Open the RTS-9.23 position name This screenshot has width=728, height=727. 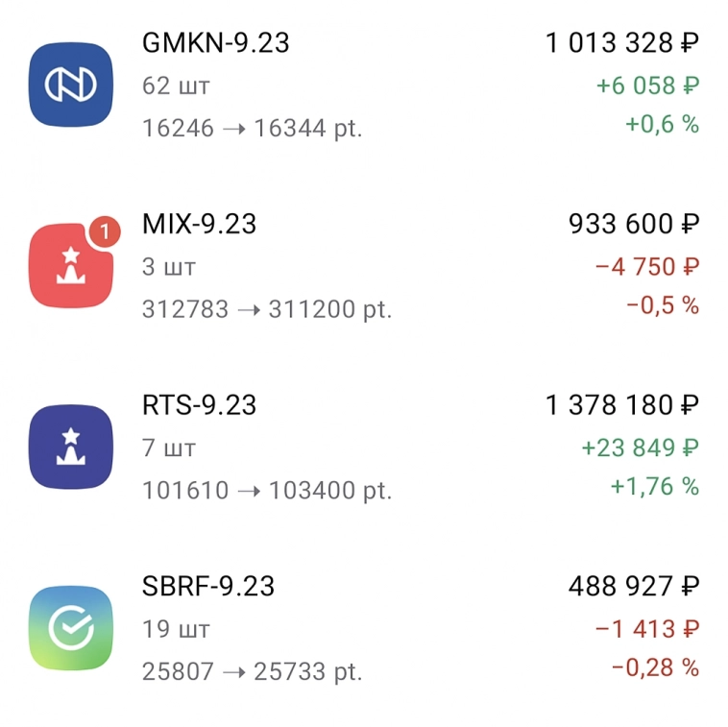click(199, 405)
